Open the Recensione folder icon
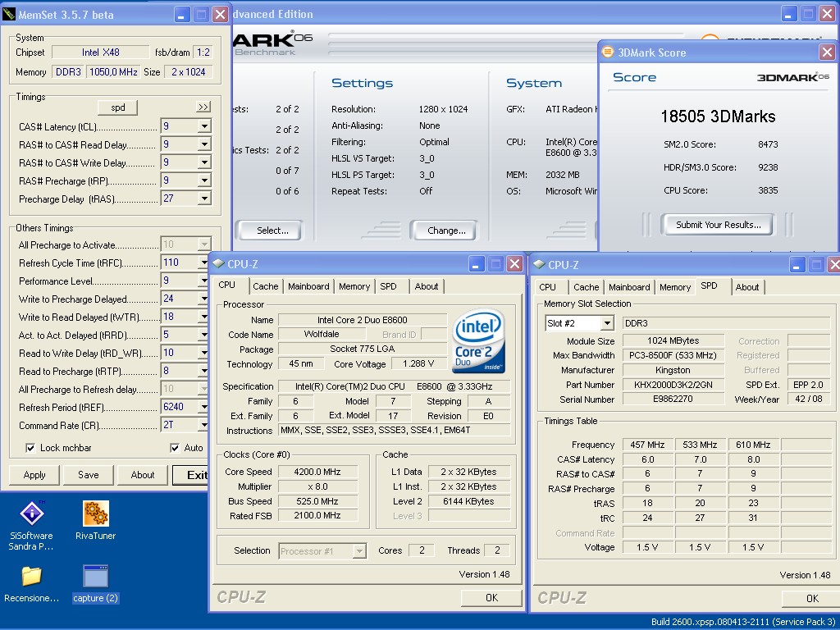840x630 pixels. click(x=32, y=584)
